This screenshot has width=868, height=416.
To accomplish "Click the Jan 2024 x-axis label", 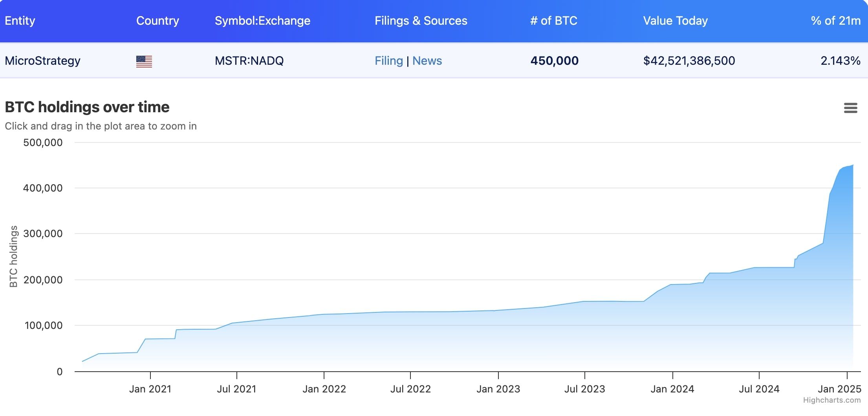I will click(x=672, y=389).
